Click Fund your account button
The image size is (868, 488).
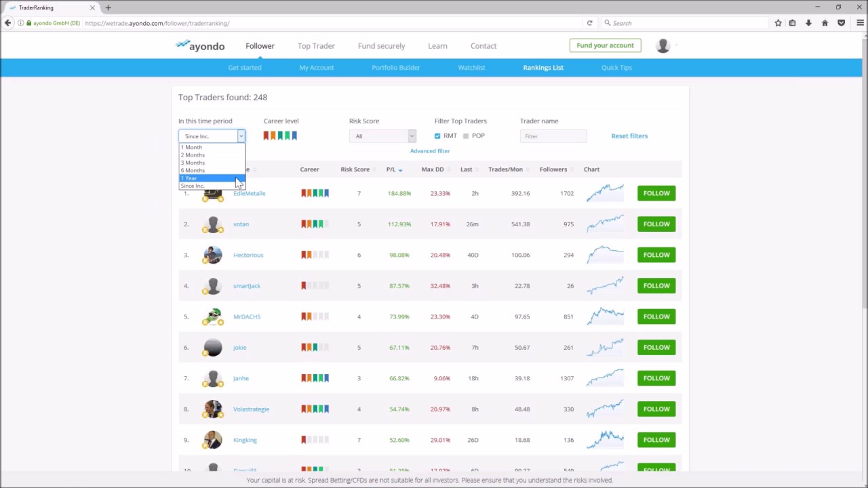pos(605,45)
